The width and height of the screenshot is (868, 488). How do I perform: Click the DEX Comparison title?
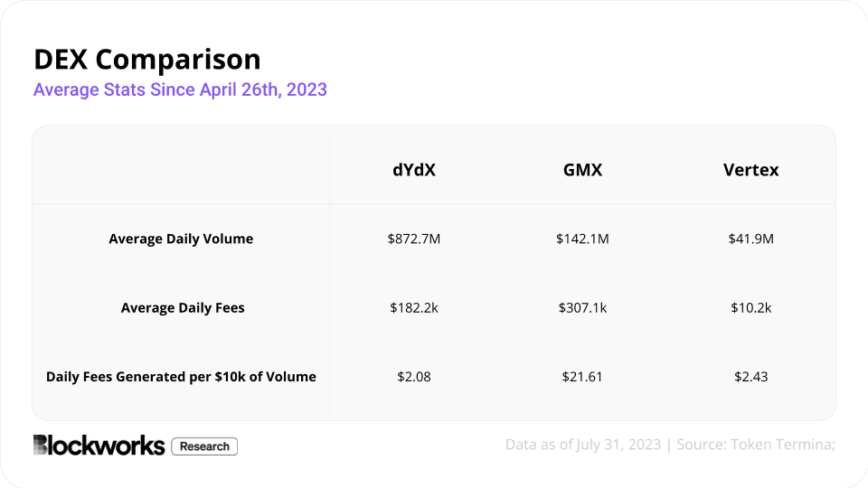pos(147,60)
